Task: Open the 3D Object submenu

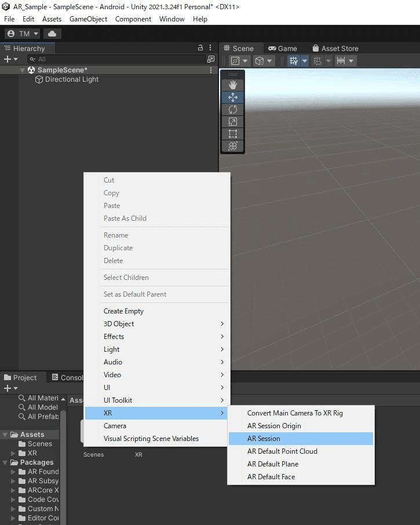Action: click(156, 324)
